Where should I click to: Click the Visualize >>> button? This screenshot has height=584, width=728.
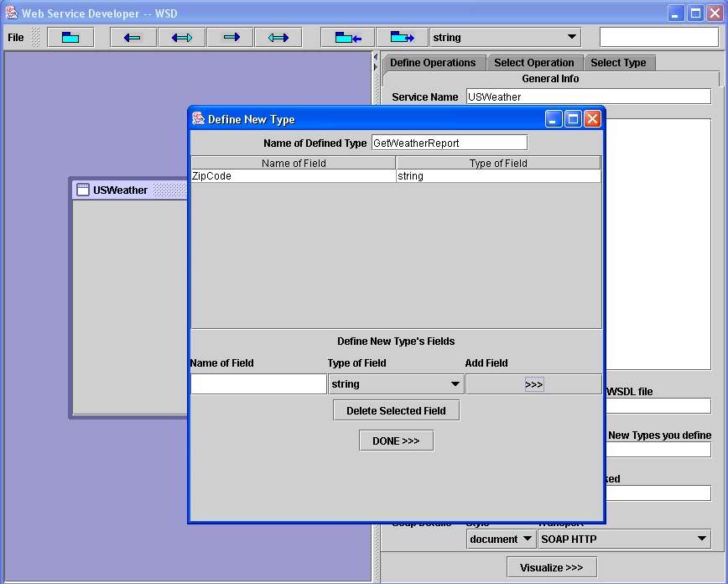click(552, 567)
